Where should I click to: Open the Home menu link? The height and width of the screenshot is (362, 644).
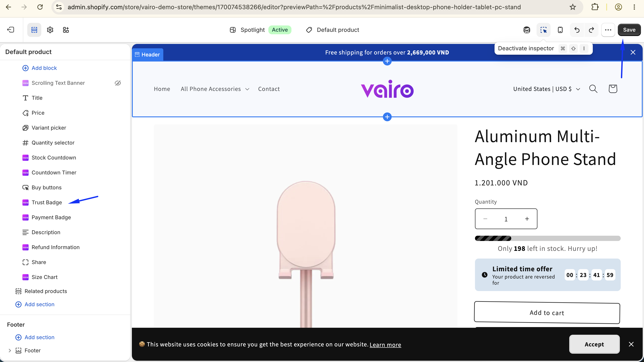162,89
